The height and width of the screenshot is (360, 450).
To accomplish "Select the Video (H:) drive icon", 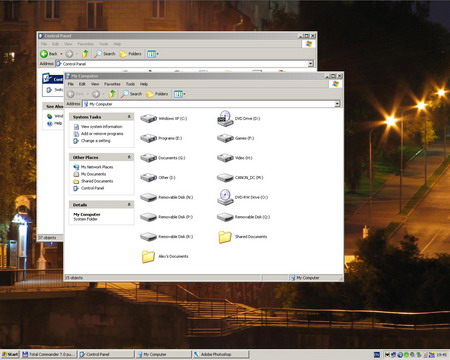I will pos(225,158).
